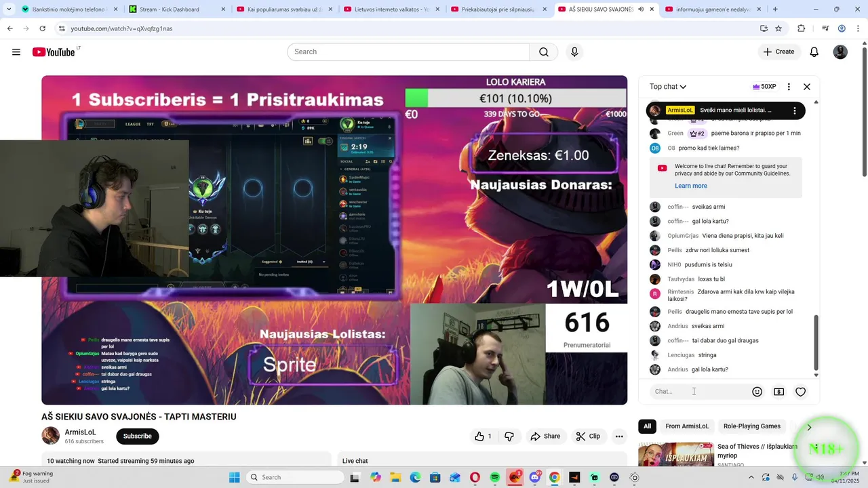
Task: Expand the Top chat dropdown
Action: [668, 87]
